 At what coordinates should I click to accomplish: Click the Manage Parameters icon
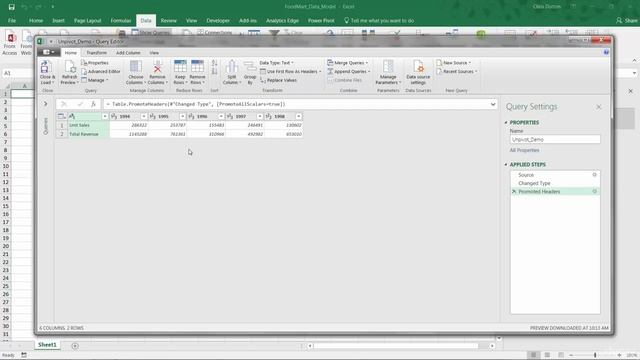pyautogui.click(x=388, y=67)
